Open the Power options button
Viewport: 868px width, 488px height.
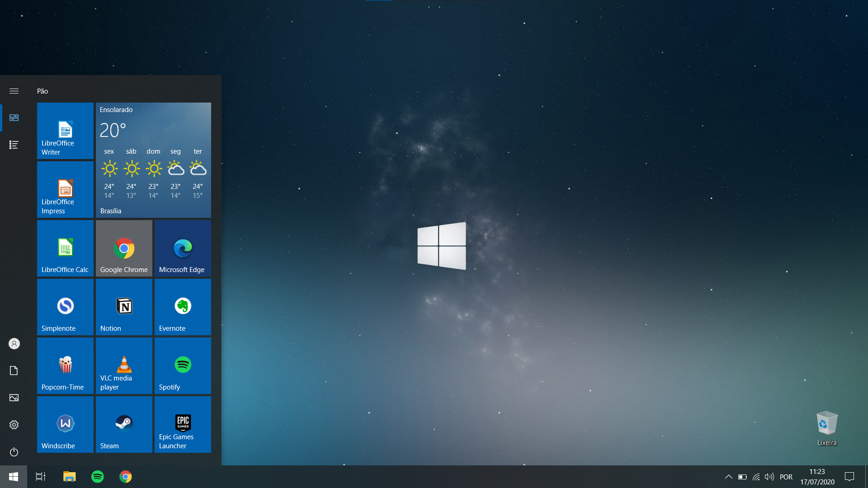(14, 452)
